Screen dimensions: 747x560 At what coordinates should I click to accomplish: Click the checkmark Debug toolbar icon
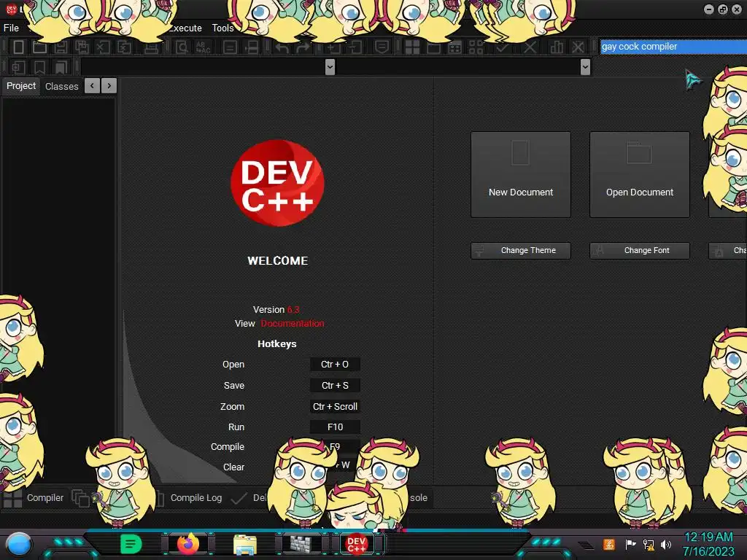point(502,47)
